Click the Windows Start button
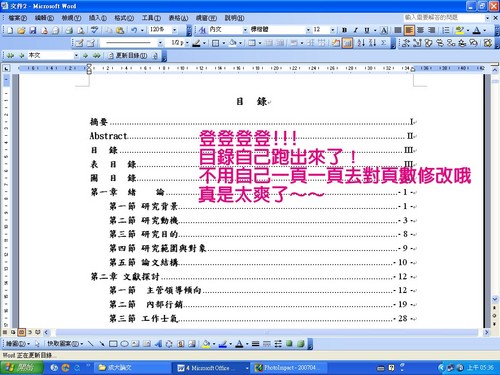 pos(21,368)
